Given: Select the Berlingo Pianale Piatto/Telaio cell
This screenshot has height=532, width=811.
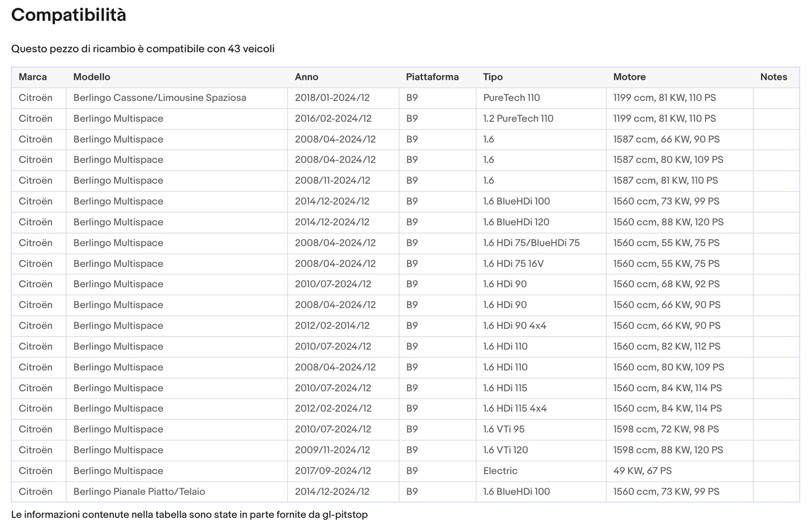Looking at the screenshot, I should point(139,492).
